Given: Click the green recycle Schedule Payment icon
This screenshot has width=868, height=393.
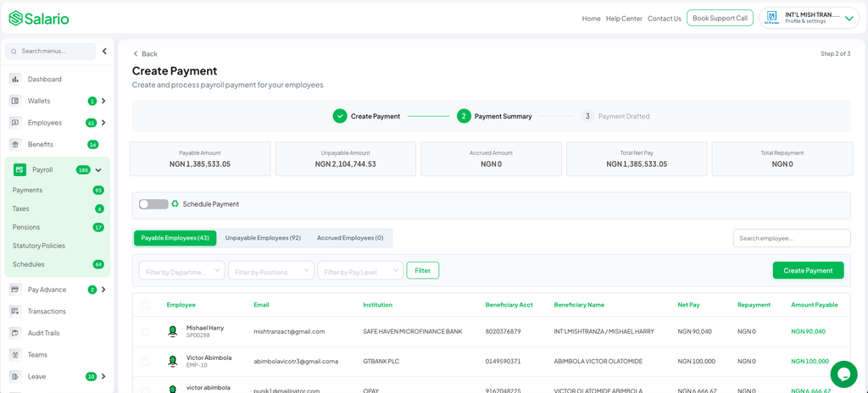Looking at the screenshot, I should click(175, 203).
